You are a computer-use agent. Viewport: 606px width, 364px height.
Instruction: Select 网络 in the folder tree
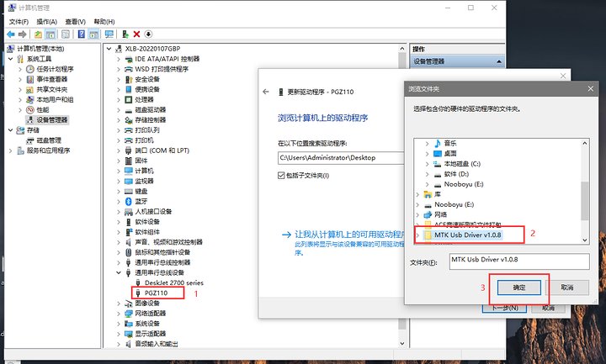(x=440, y=214)
